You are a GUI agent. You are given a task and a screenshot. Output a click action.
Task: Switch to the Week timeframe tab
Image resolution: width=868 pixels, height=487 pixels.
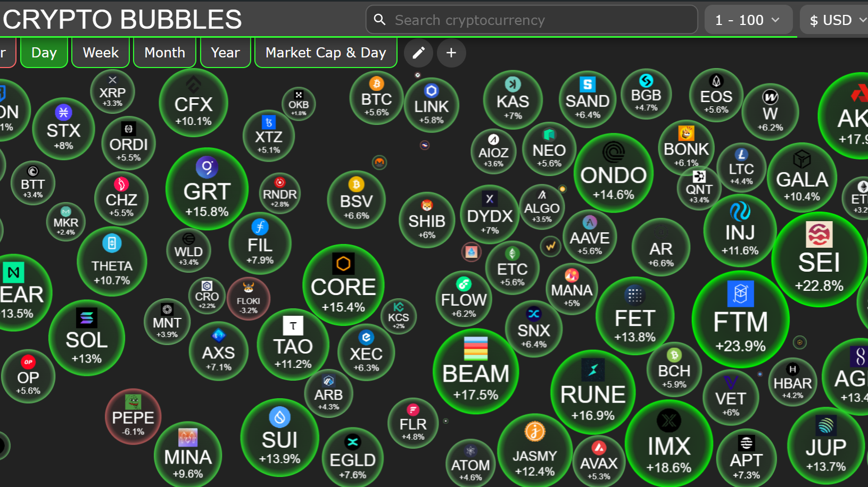(100, 52)
